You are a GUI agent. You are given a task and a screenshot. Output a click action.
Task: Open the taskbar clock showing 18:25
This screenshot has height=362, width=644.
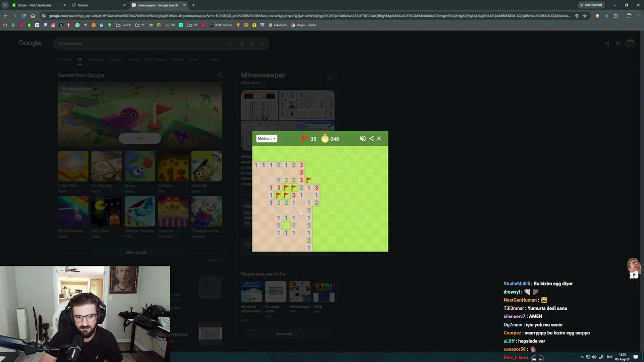coord(623,357)
